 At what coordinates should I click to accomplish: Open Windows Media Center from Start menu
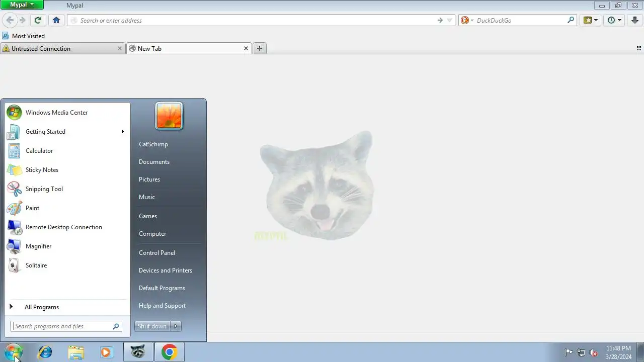pyautogui.click(x=67, y=113)
